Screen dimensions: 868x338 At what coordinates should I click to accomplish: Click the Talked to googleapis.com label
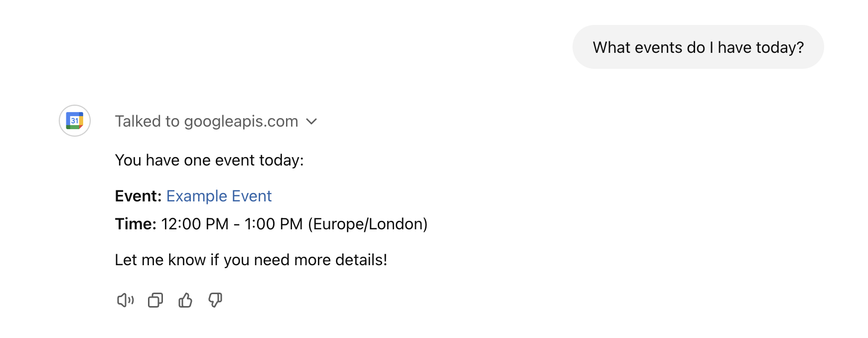coord(206,121)
